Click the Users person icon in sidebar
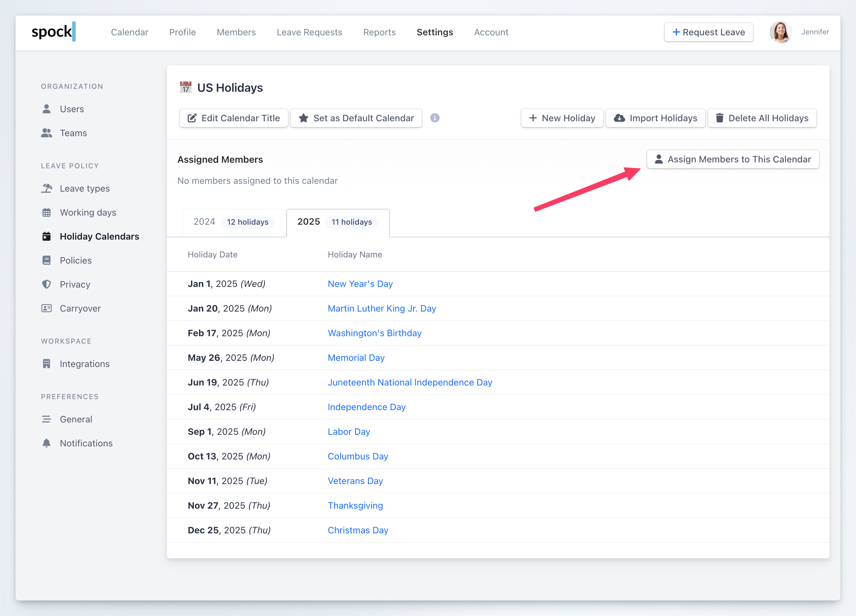Viewport: 856px width, 616px height. click(x=46, y=109)
